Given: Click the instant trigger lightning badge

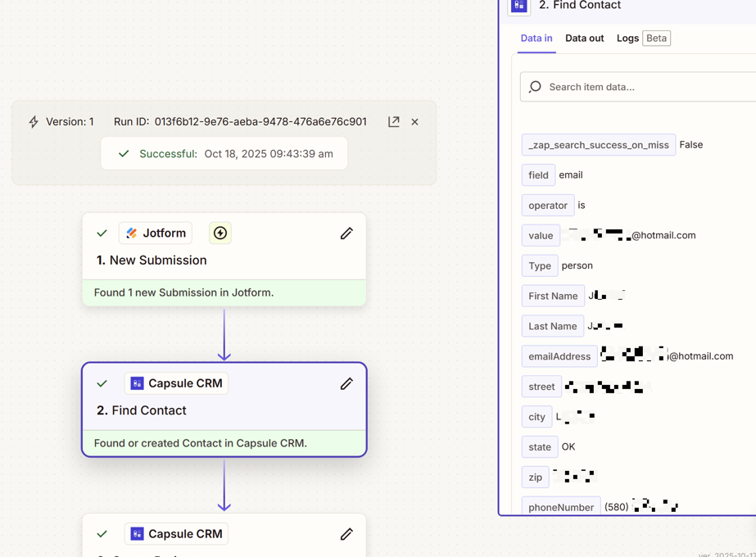Looking at the screenshot, I should [220, 233].
